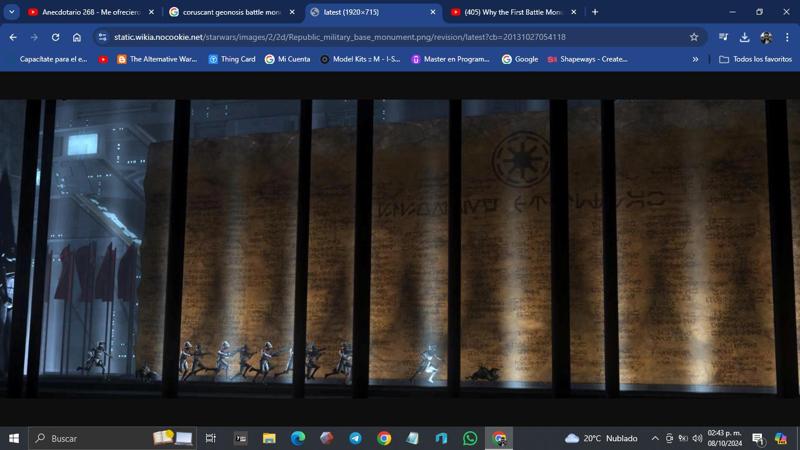Screen dimensions: 800x450
Task: Reload the current page
Action: (56, 37)
